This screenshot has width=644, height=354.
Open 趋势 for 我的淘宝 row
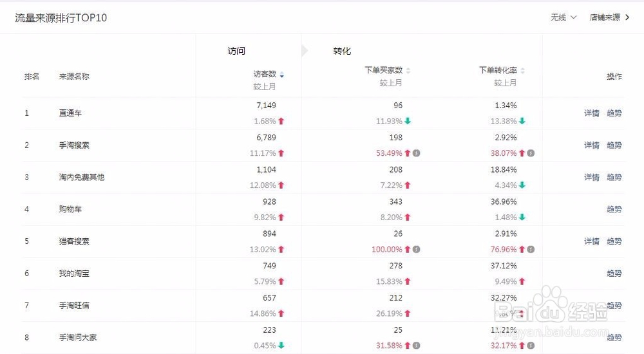(614, 273)
